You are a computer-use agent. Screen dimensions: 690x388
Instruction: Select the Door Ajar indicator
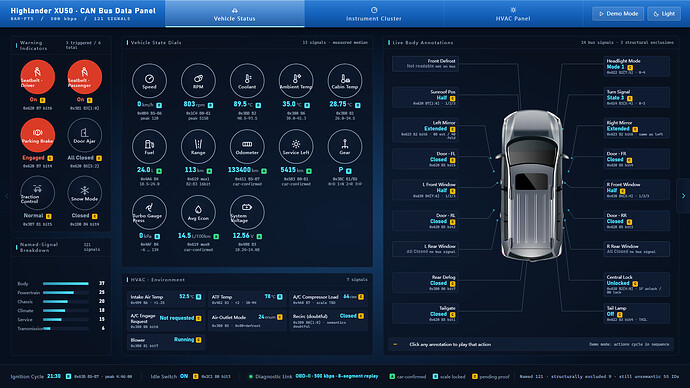pos(84,135)
